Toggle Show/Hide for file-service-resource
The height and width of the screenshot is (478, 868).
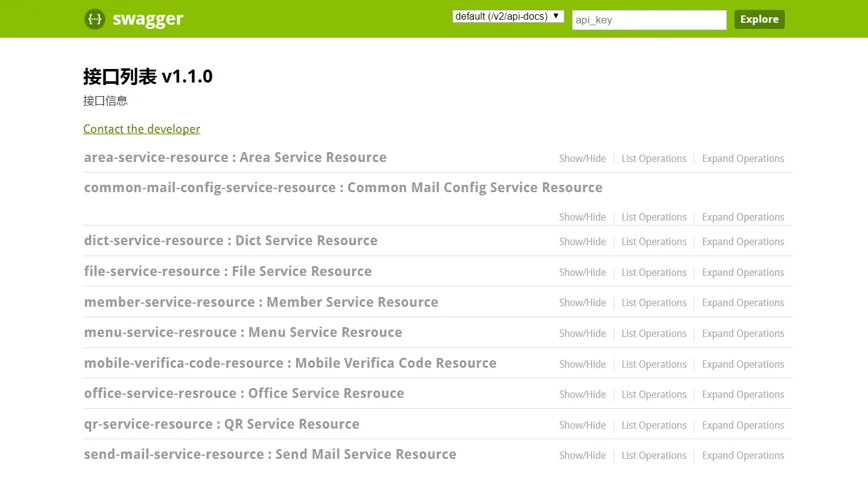pos(582,272)
